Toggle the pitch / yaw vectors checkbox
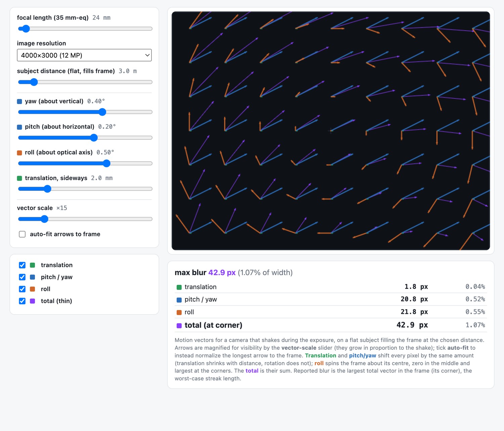The image size is (504, 431). tap(22, 277)
